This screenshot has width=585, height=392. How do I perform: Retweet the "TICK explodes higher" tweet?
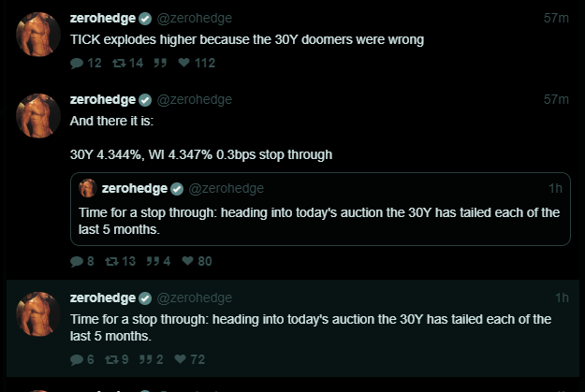(117, 64)
